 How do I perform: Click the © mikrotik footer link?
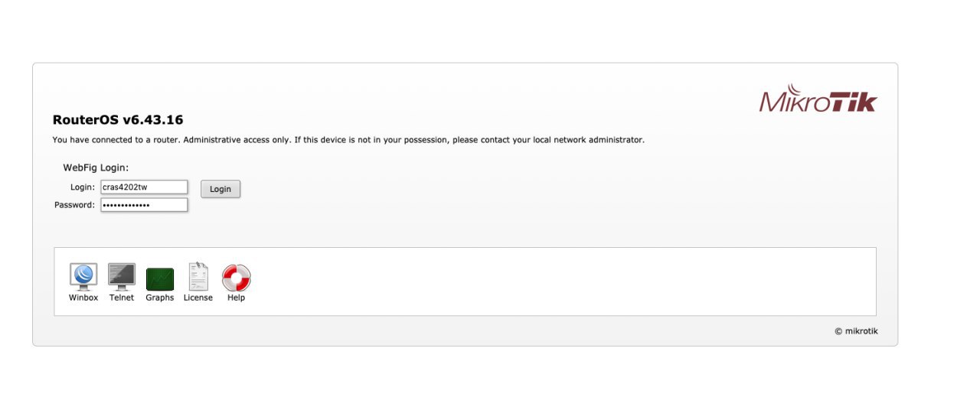click(856, 331)
